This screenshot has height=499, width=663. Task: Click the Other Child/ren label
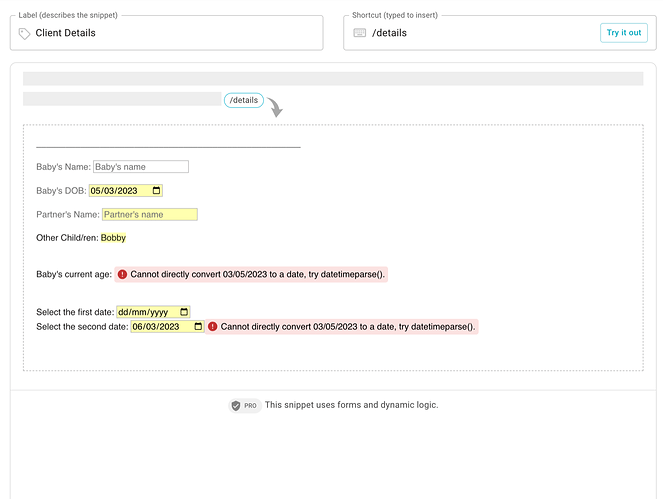67,238
